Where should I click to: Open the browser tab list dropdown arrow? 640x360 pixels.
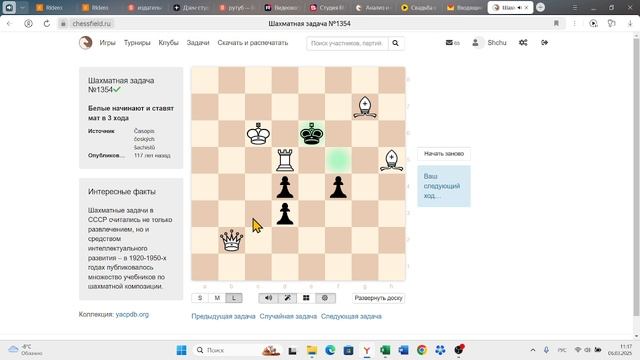[x=22, y=7]
